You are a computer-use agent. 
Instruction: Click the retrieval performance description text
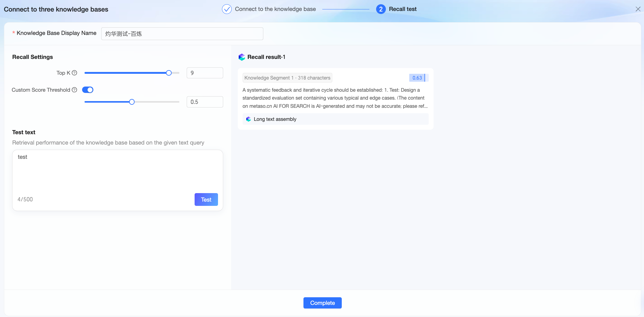108,143
